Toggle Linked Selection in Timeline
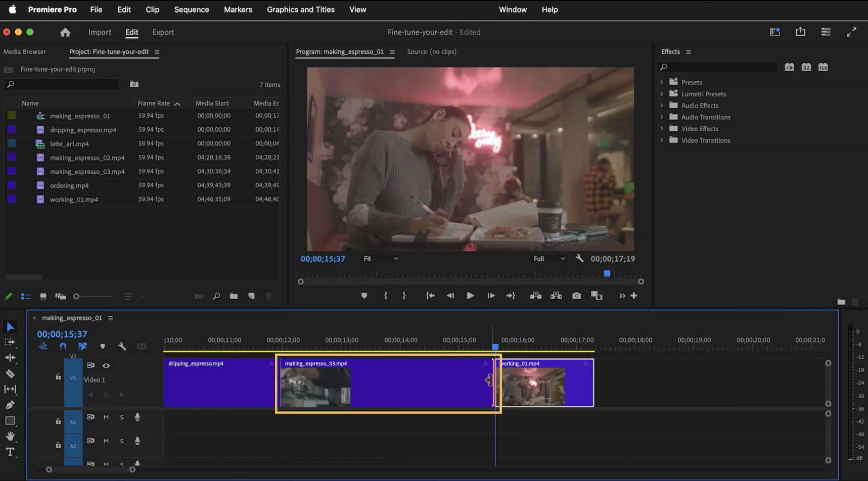This screenshot has height=481, width=868. (x=82, y=346)
